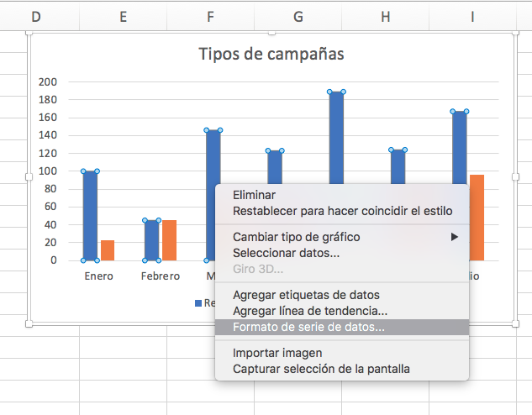Viewport: 532px width, 415px height.
Task: Select the orange Febrero bar
Action: pyautogui.click(x=169, y=240)
